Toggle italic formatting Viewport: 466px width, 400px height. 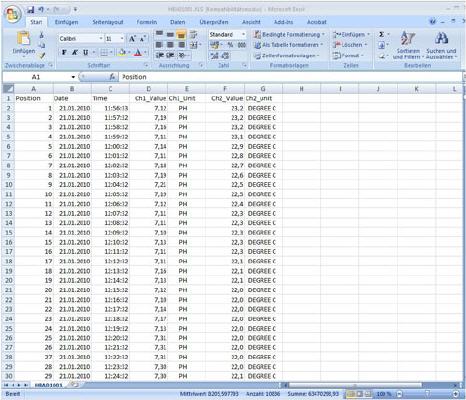tap(75, 53)
